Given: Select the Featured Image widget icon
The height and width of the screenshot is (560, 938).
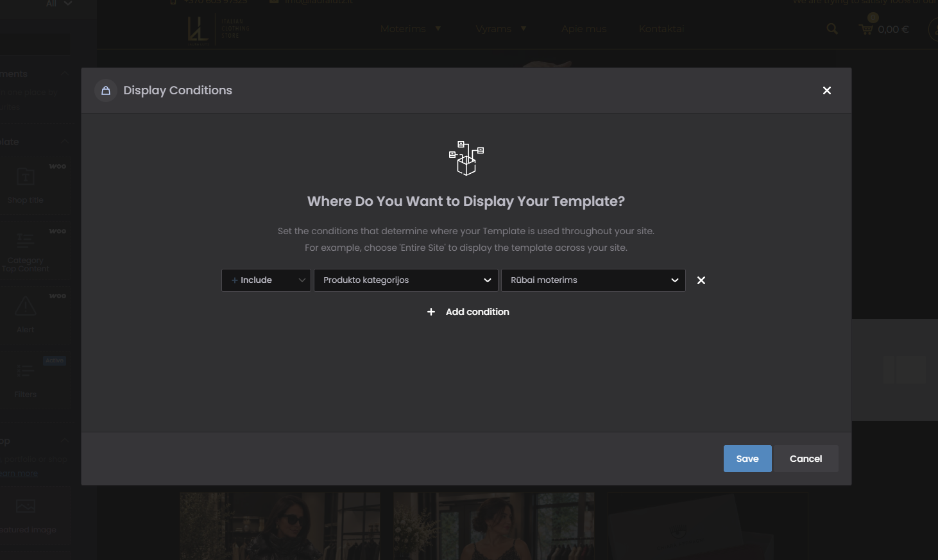Looking at the screenshot, I should pyautogui.click(x=26, y=506).
